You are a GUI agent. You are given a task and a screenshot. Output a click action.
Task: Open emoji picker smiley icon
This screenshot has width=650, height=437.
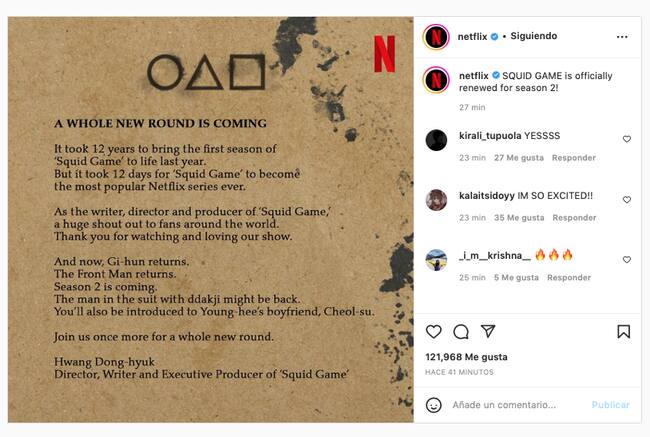coord(434,405)
